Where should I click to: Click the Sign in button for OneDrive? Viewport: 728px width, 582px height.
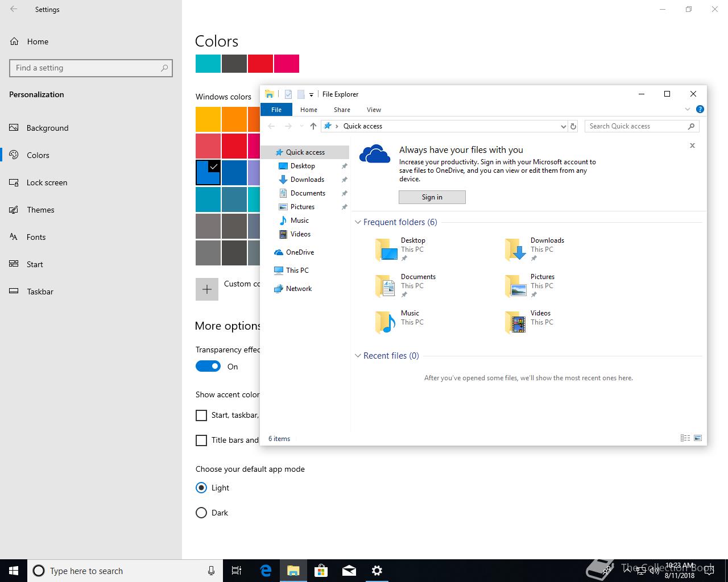click(432, 197)
